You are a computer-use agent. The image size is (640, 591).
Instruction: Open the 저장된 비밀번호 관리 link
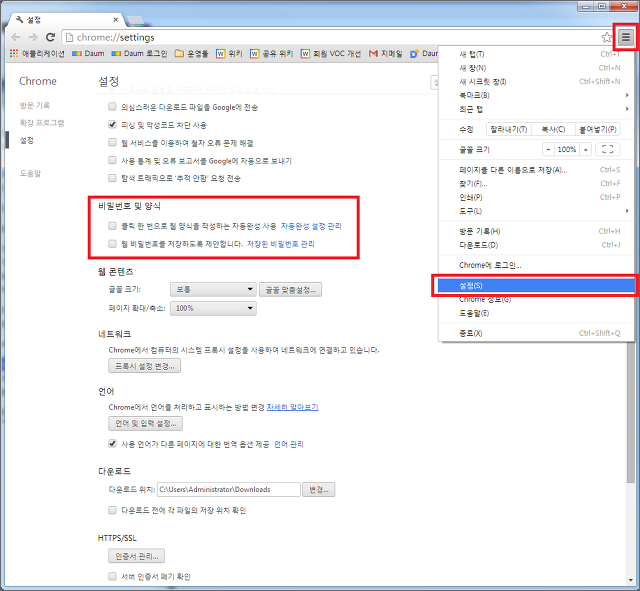coord(281,244)
